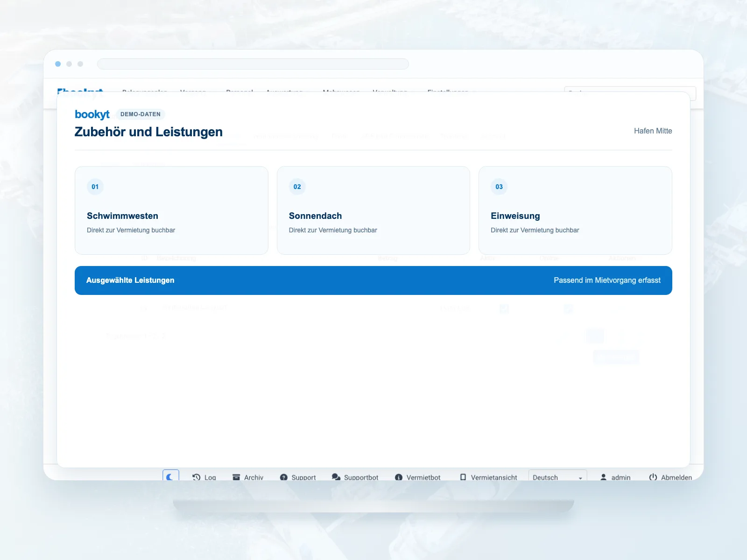
Task: Click the DEMO-DATEN badge
Action: (x=141, y=114)
